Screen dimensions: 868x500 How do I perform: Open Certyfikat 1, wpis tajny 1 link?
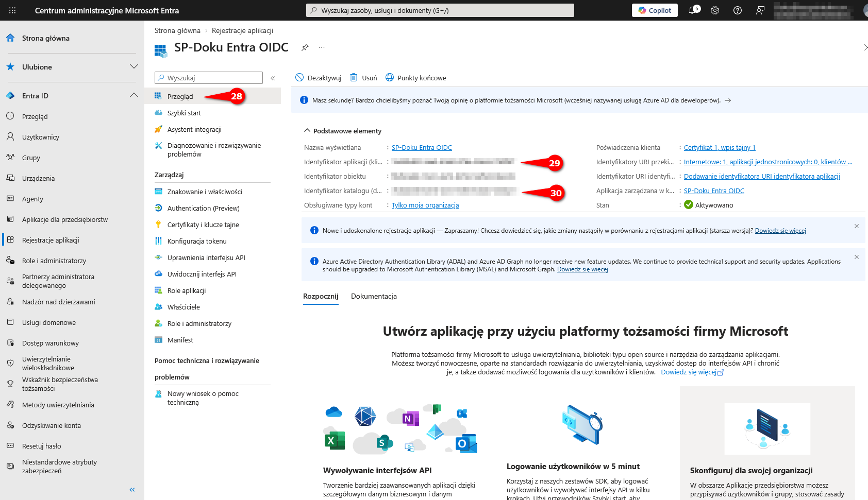point(720,147)
